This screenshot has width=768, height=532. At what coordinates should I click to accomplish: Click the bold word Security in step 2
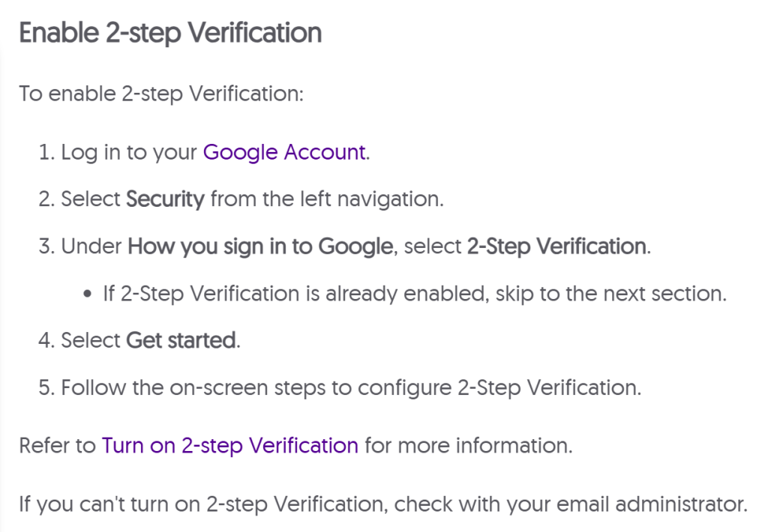pyautogui.click(x=165, y=199)
